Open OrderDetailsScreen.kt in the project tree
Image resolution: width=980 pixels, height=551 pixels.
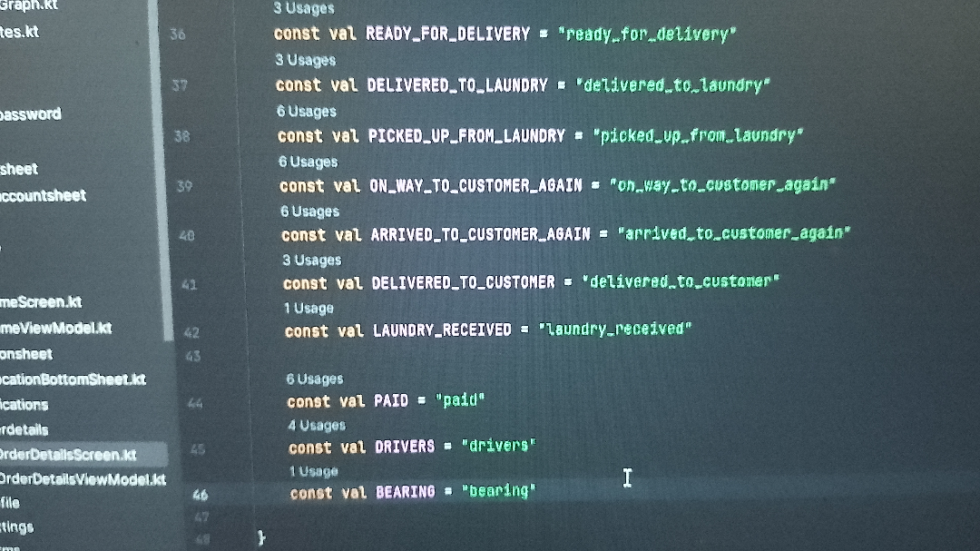pyautogui.click(x=67, y=455)
